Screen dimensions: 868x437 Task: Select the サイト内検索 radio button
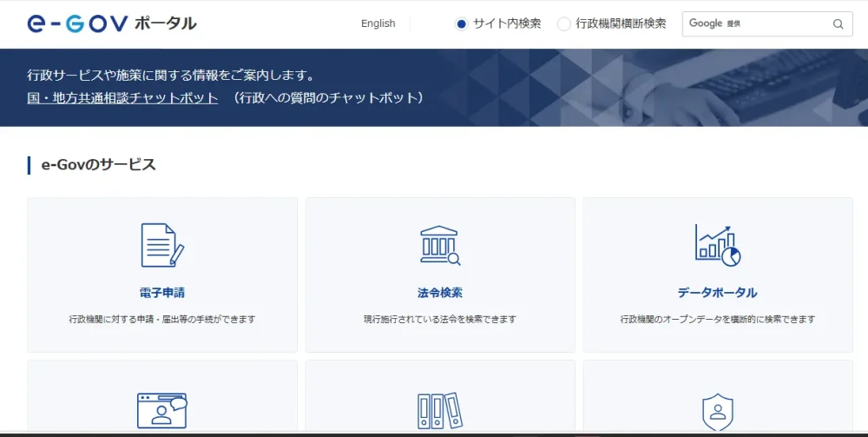461,23
